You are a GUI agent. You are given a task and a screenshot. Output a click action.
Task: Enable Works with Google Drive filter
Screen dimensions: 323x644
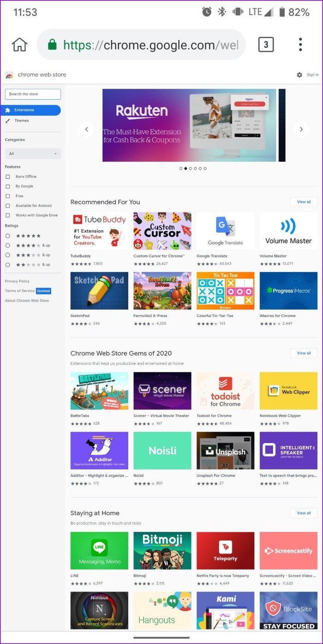pyautogui.click(x=7, y=215)
